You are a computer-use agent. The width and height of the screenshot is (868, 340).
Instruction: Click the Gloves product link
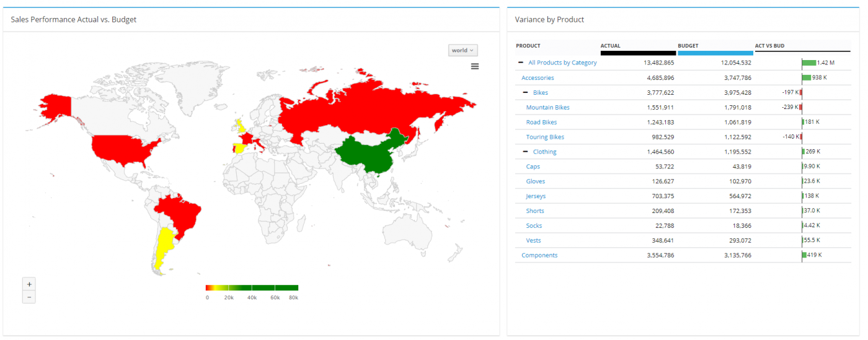(535, 181)
